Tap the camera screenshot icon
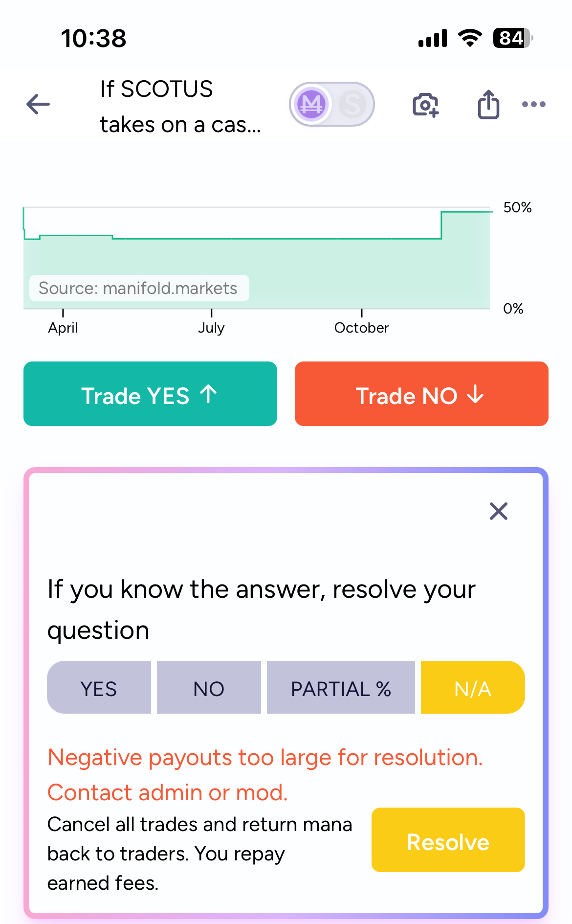This screenshot has height=924, width=572. click(x=426, y=105)
